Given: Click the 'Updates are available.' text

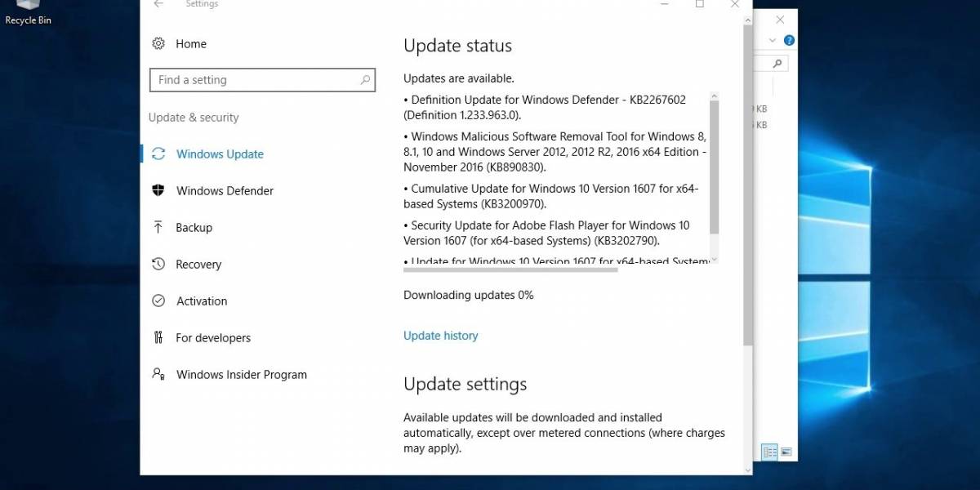Looking at the screenshot, I should 459,78.
